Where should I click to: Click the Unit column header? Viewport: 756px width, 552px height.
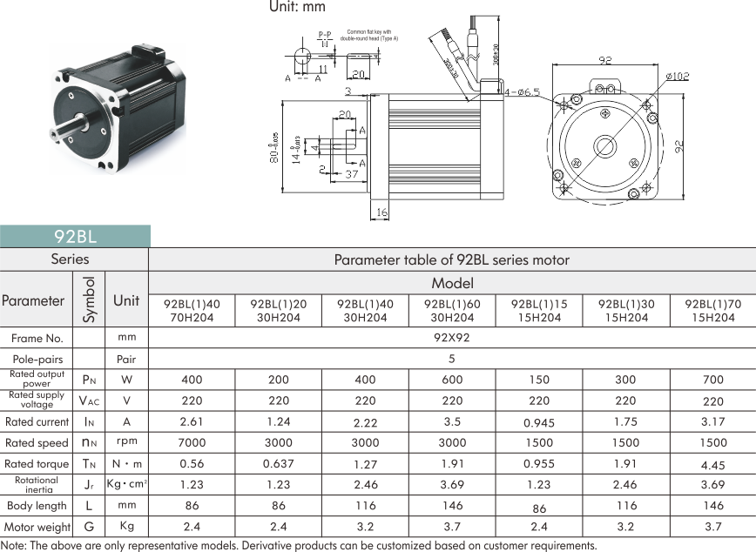coord(126,300)
